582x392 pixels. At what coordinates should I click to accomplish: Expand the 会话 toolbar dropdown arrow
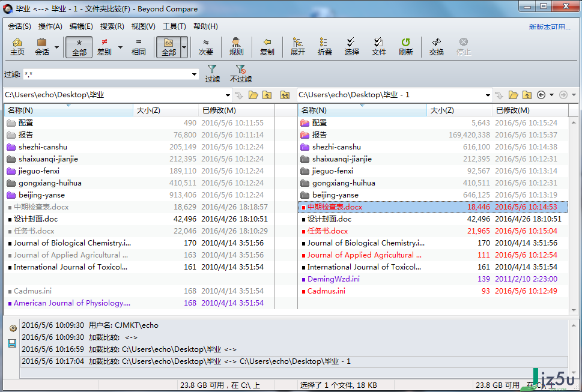[57, 47]
